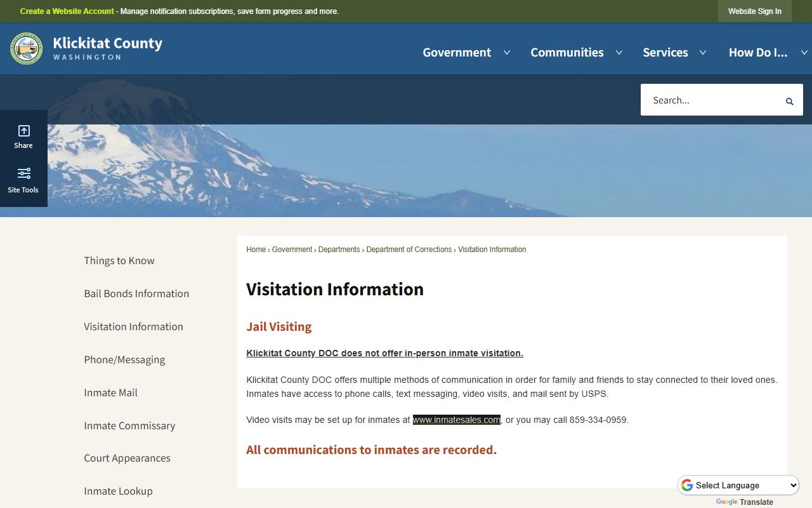Click the Google logo in language selector
This screenshot has height=508, width=812.
pos(687,485)
